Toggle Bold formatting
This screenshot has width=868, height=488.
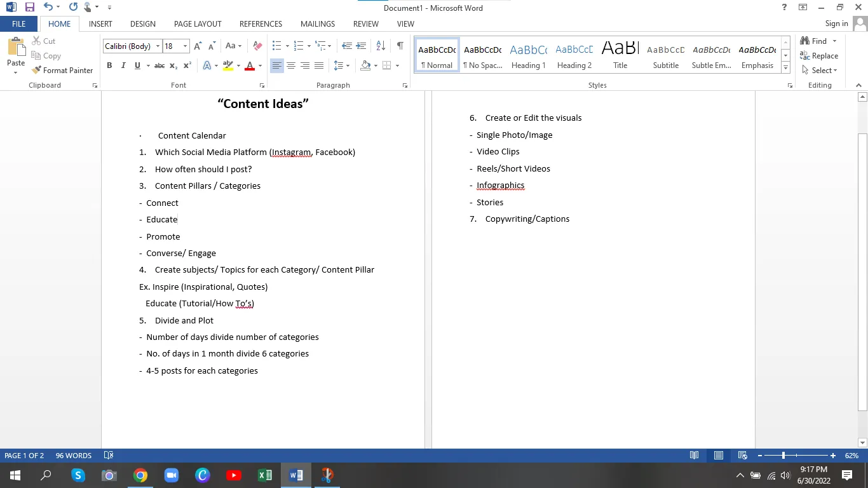[x=109, y=65]
